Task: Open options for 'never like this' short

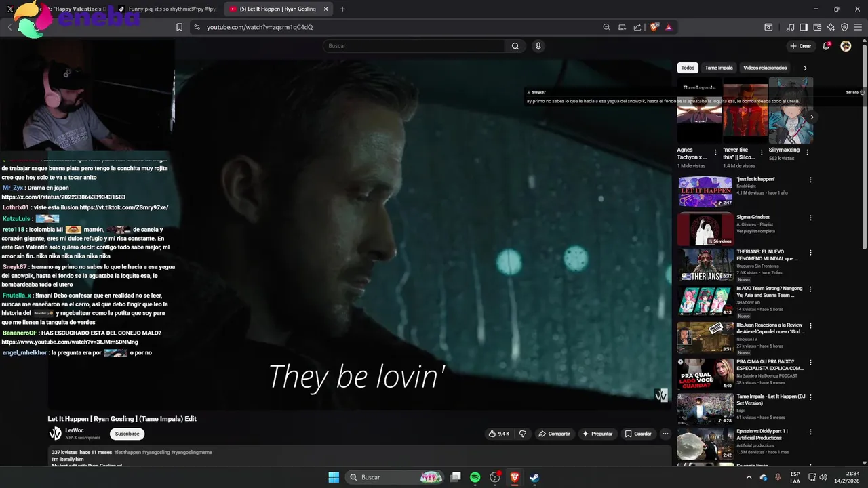Action: (x=761, y=152)
